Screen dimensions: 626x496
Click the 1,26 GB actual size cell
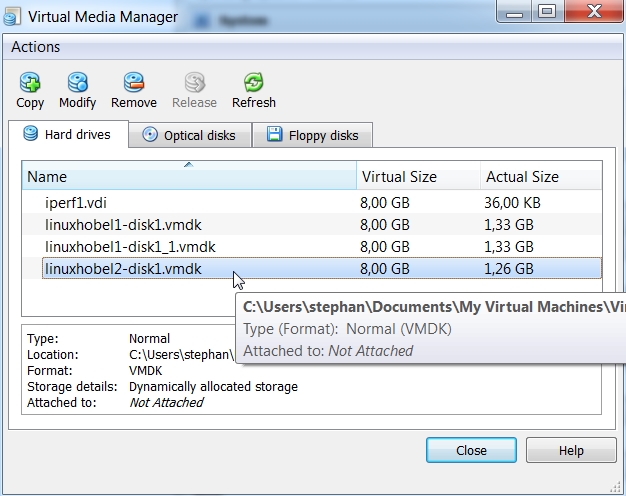(x=509, y=269)
